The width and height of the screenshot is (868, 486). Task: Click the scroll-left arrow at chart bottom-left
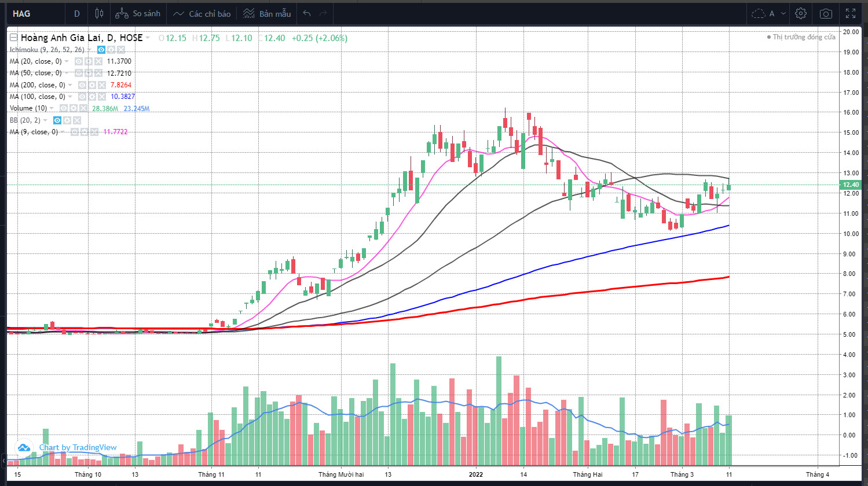tap(4, 461)
